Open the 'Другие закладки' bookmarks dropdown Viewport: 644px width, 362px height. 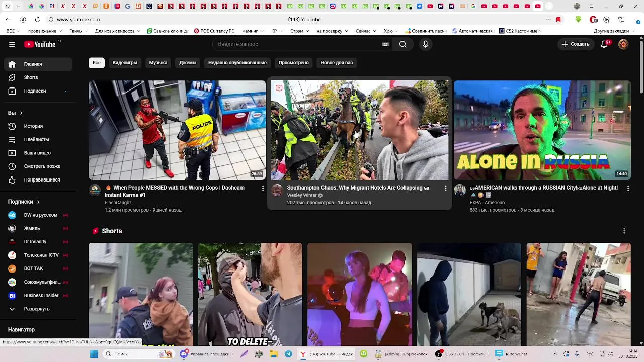[x=614, y=31]
